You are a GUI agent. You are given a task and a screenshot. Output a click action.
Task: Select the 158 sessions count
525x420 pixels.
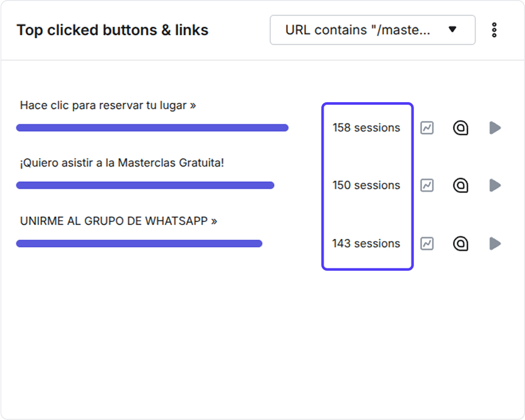[x=366, y=128]
